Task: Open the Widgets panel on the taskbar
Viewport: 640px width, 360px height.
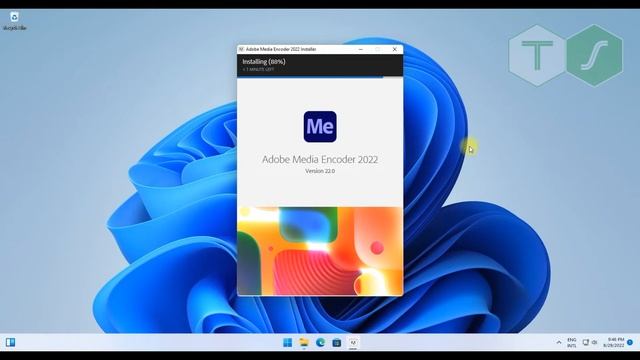Action: coord(11,342)
